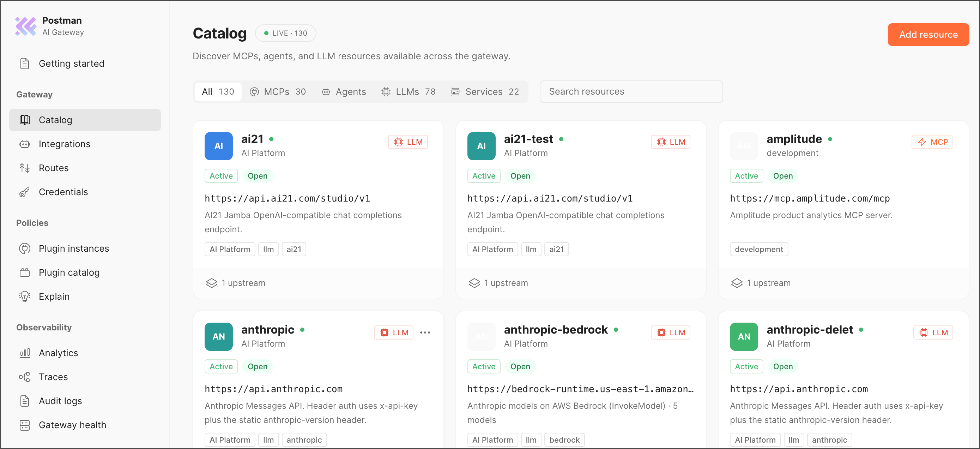The image size is (980, 449).
Task: Click the anthropic tag on anthropic-delet card
Action: 829,440
